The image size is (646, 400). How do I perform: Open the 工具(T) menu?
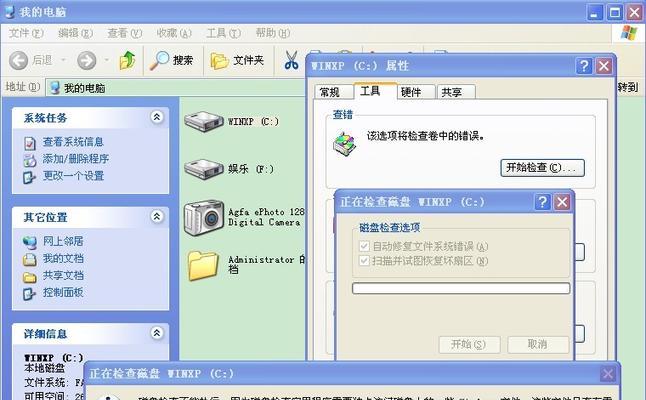[x=223, y=33]
